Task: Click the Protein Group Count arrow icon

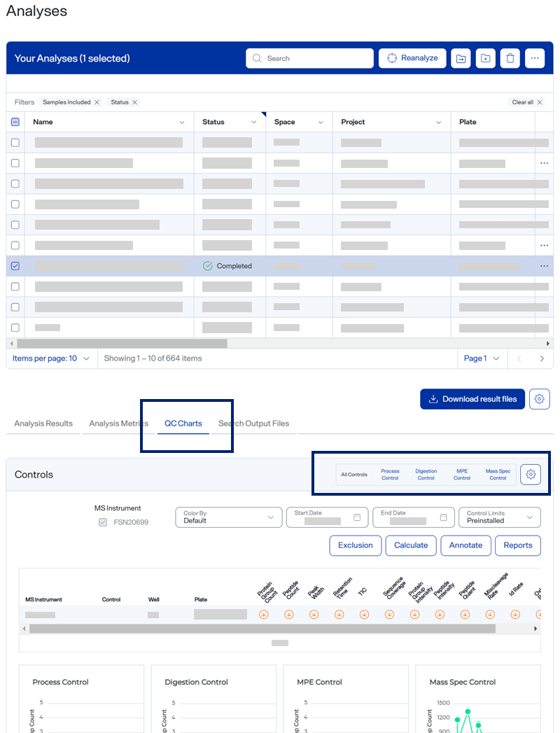Action: pos(264,614)
